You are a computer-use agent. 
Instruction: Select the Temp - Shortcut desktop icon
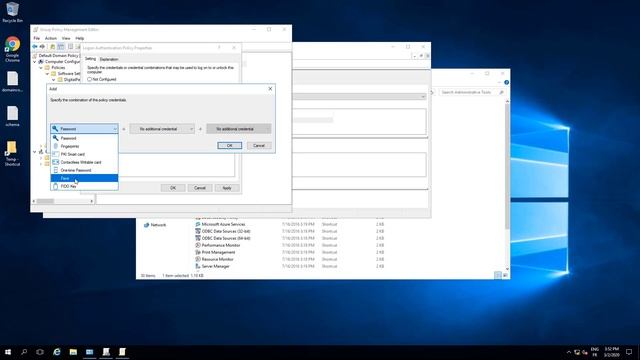pos(12,153)
